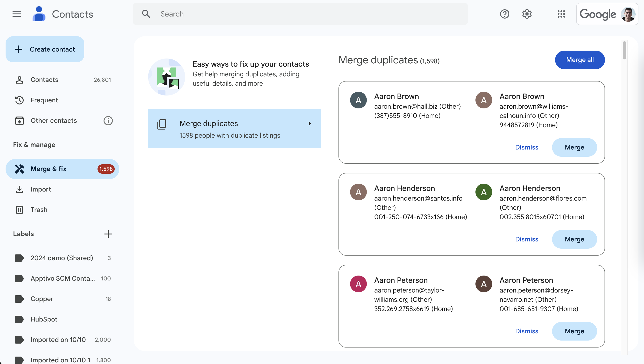Open the Settings gear icon
Screen dimensions: 644x364
click(527, 14)
